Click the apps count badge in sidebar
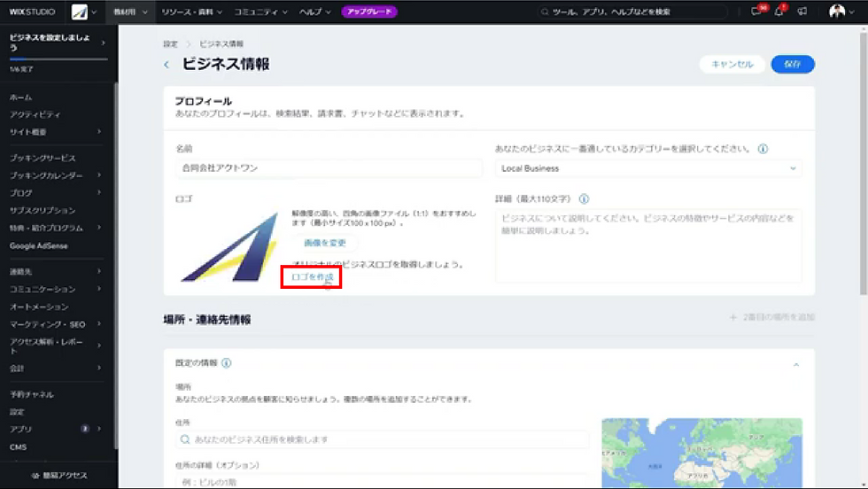Screen dimensions: 868x489 [85, 429]
